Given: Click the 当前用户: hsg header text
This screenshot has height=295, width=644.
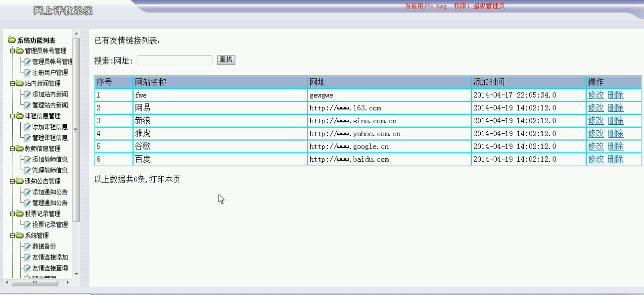Looking at the screenshot, I should (x=425, y=6).
